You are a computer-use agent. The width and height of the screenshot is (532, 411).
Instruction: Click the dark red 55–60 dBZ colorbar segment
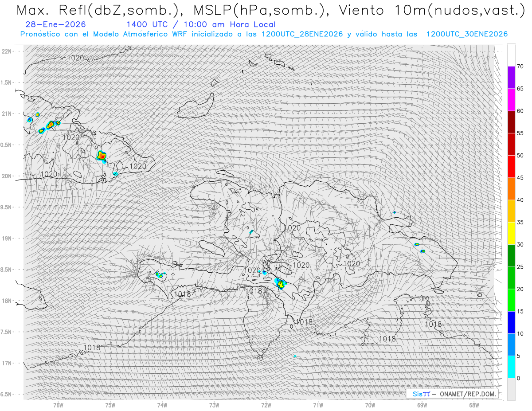click(x=511, y=122)
